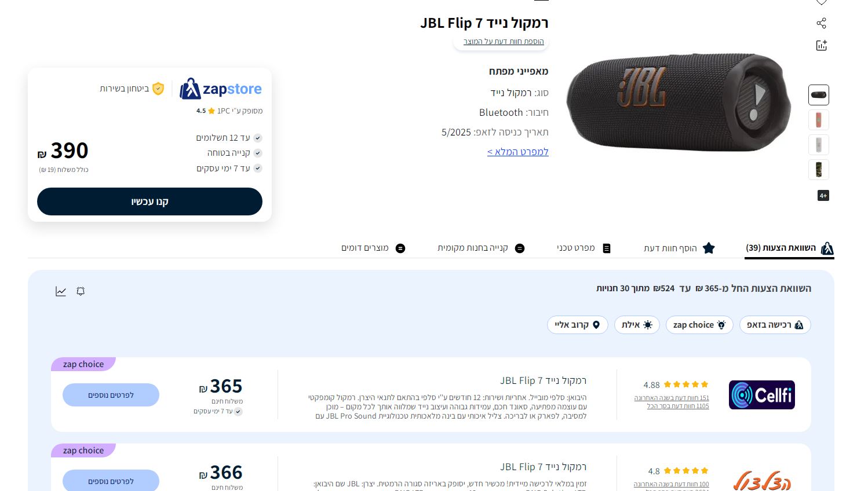Click the add-to-comparison chart icon

coord(821,45)
